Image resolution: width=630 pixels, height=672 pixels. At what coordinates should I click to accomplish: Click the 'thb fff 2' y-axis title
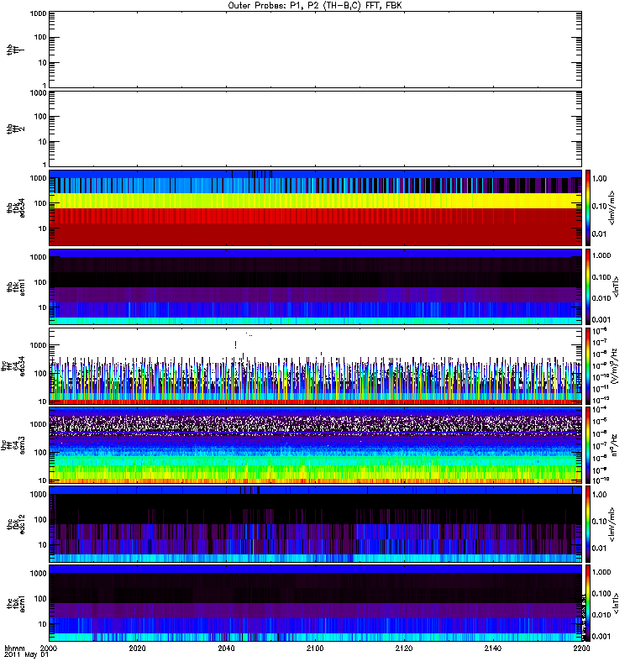(16, 129)
